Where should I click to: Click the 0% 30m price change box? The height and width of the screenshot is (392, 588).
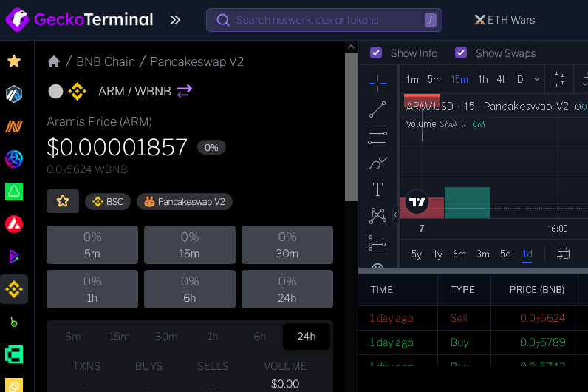click(287, 245)
